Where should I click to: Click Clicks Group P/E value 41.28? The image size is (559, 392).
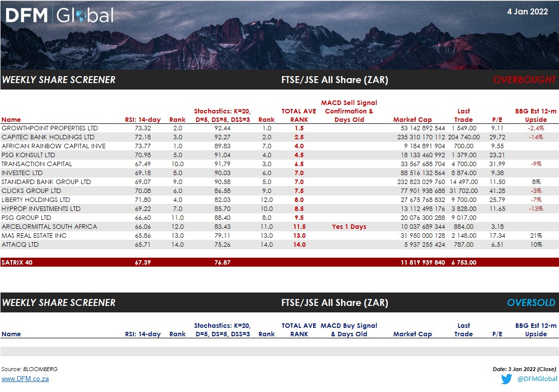(x=497, y=191)
